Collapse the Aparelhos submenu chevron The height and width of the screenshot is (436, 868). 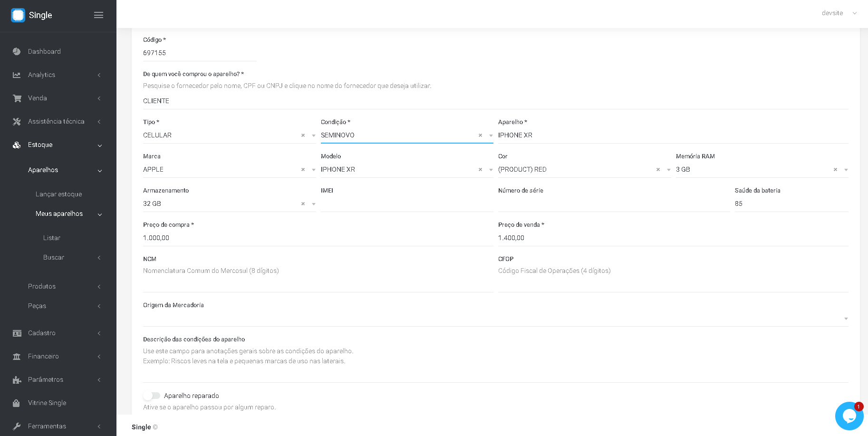(99, 171)
